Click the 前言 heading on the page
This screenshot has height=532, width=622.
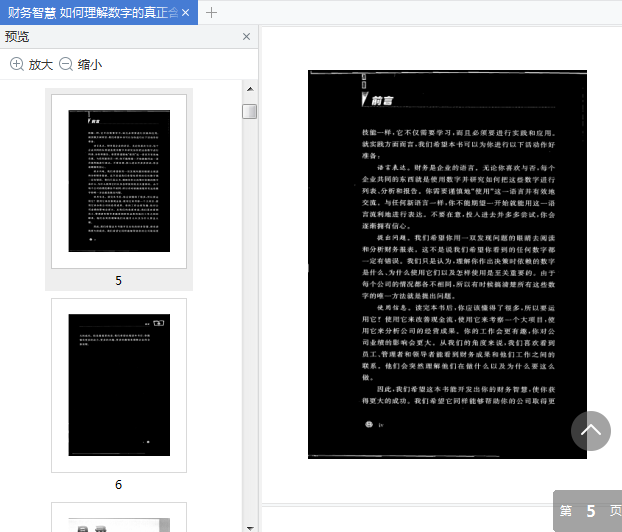[382, 101]
